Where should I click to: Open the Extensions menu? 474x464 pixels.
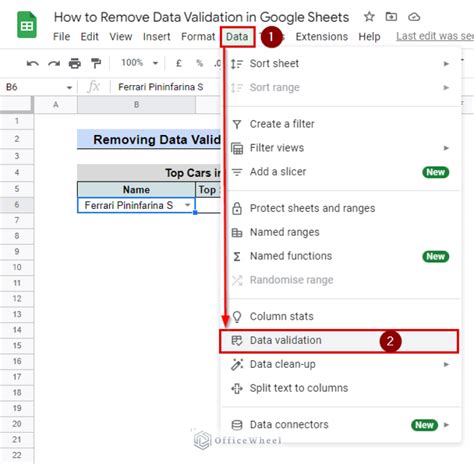pos(322,36)
